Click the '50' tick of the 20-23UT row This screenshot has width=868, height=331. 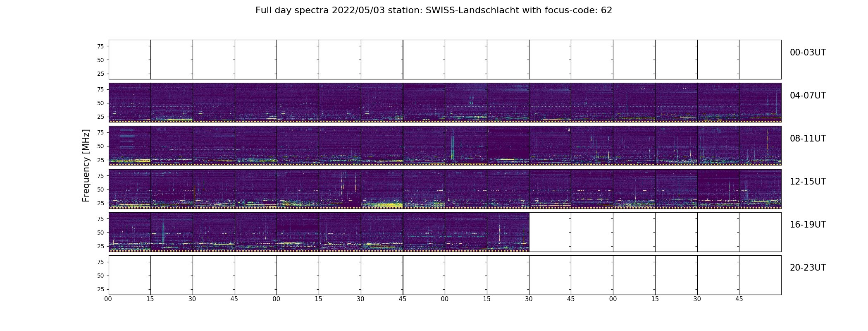click(x=100, y=275)
